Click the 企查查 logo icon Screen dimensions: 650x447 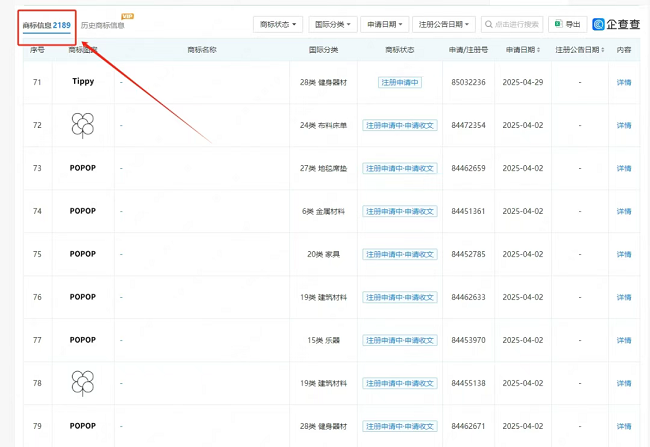(599, 24)
